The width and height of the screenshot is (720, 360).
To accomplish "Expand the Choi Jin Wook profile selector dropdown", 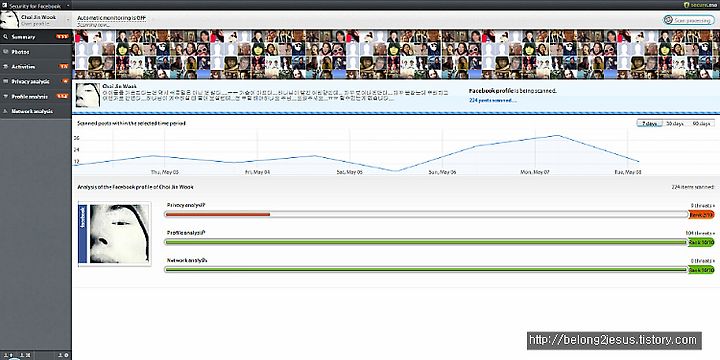I will 68,20.
